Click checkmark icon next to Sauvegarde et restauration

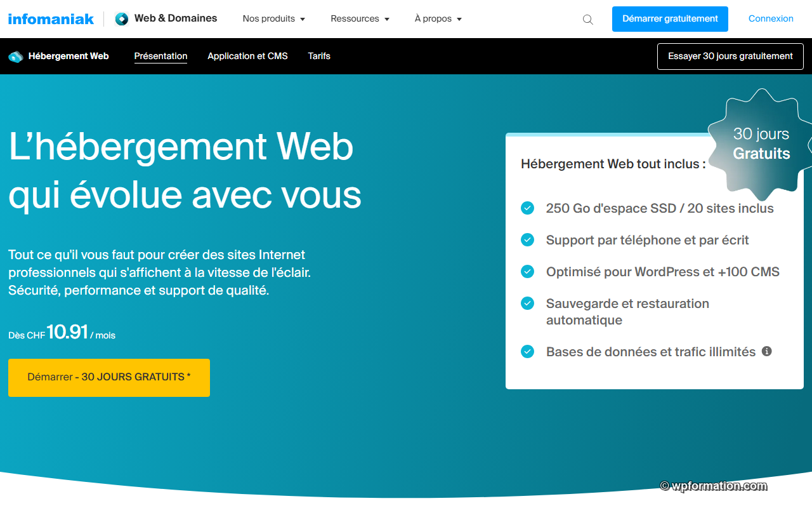pos(527,304)
